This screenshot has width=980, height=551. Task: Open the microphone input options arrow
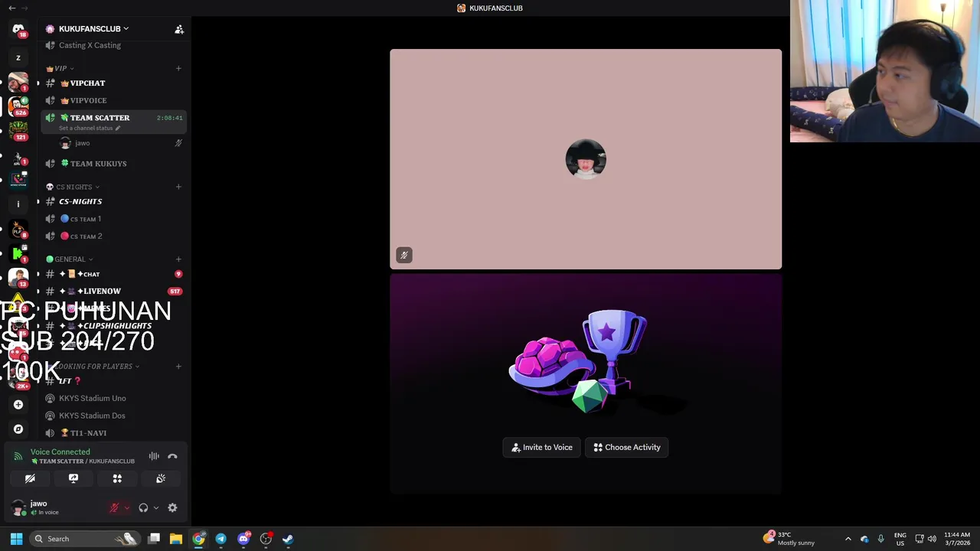tap(127, 507)
